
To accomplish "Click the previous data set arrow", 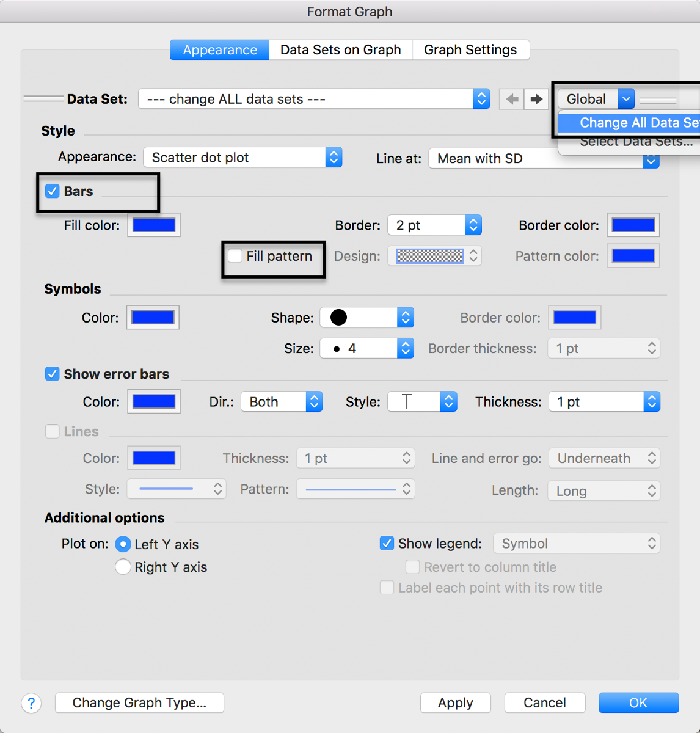I will (x=511, y=98).
